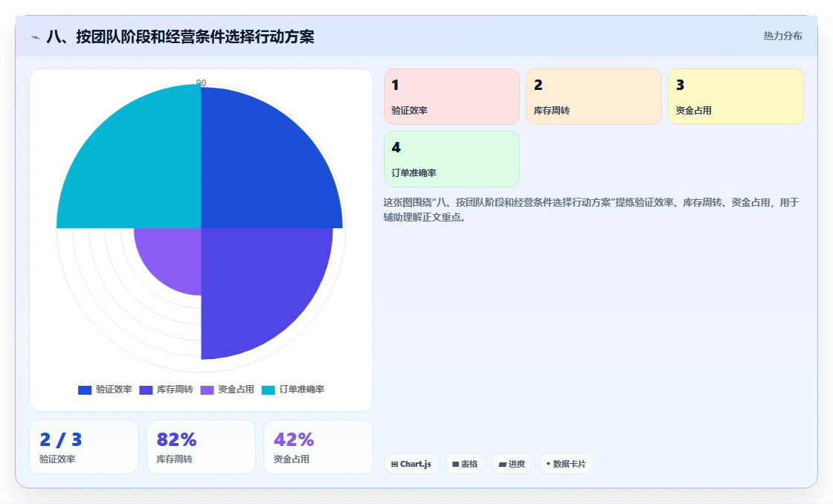The width and height of the screenshot is (833, 504).
Task: Click the 验证效率 legend text
Action: pyautogui.click(x=114, y=390)
